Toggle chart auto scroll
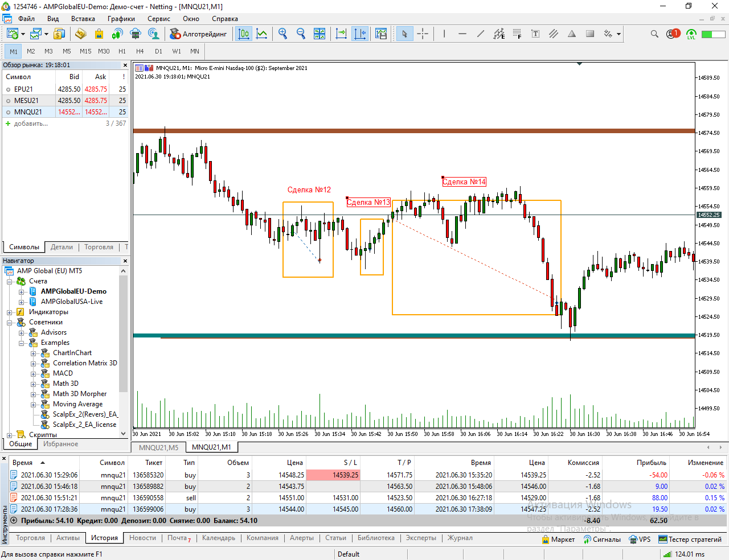 (341, 34)
